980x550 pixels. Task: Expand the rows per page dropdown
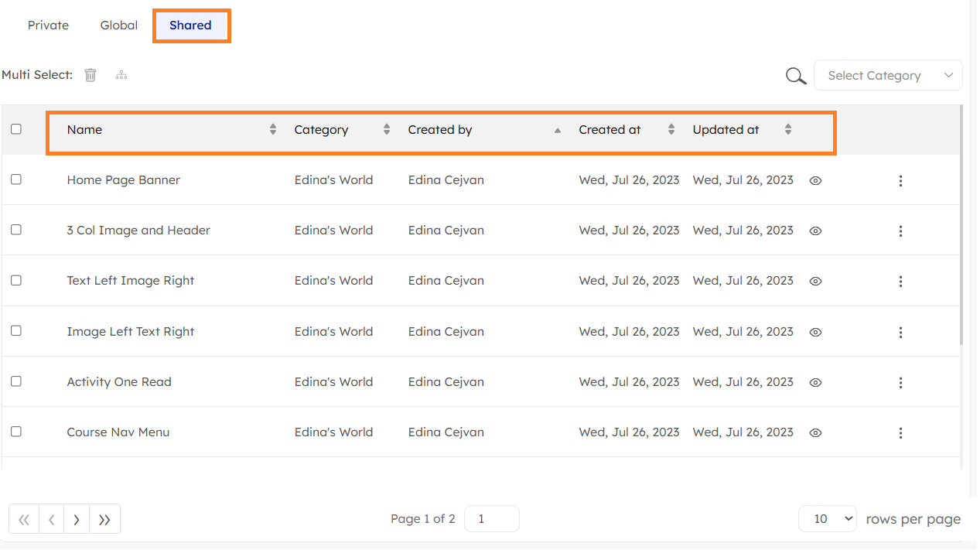827,519
